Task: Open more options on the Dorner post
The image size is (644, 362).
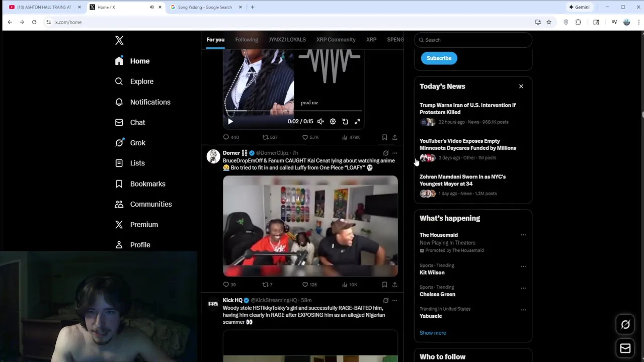Action: click(394, 153)
